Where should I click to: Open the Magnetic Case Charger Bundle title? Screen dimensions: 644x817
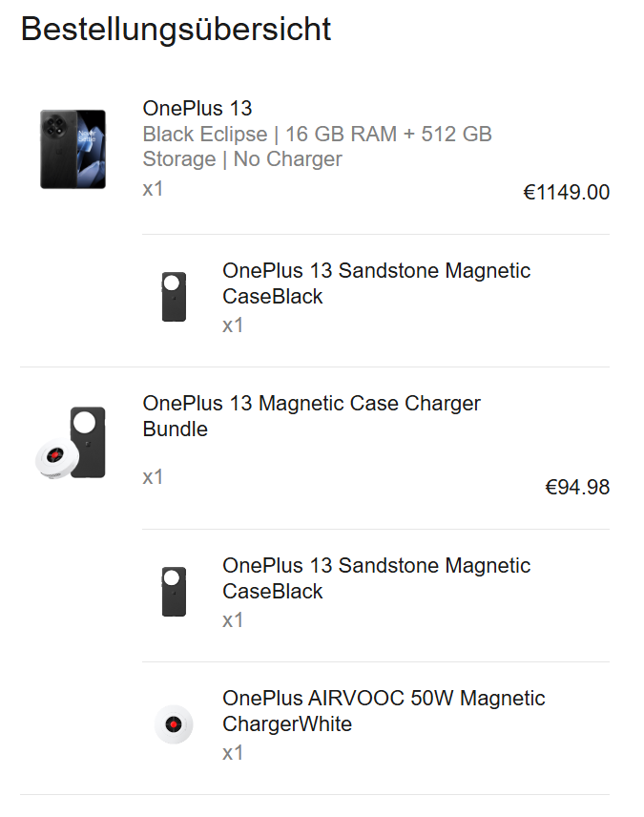pos(311,416)
